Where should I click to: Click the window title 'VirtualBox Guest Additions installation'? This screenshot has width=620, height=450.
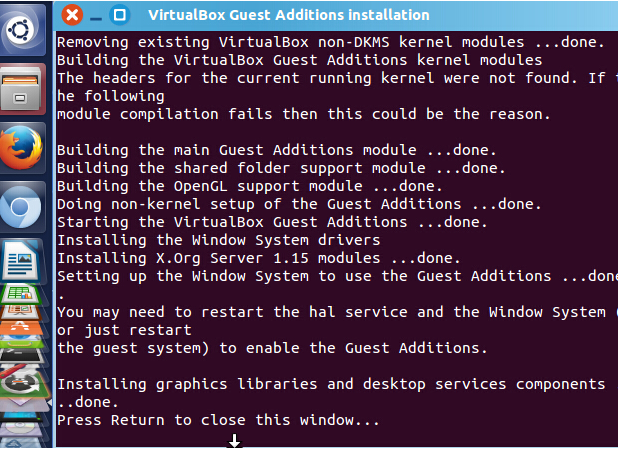coord(289,15)
